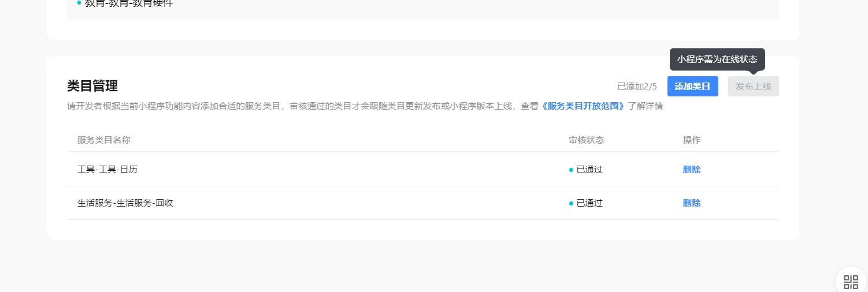
Task: Click the QR code icon
Action: (x=851, y=282)
